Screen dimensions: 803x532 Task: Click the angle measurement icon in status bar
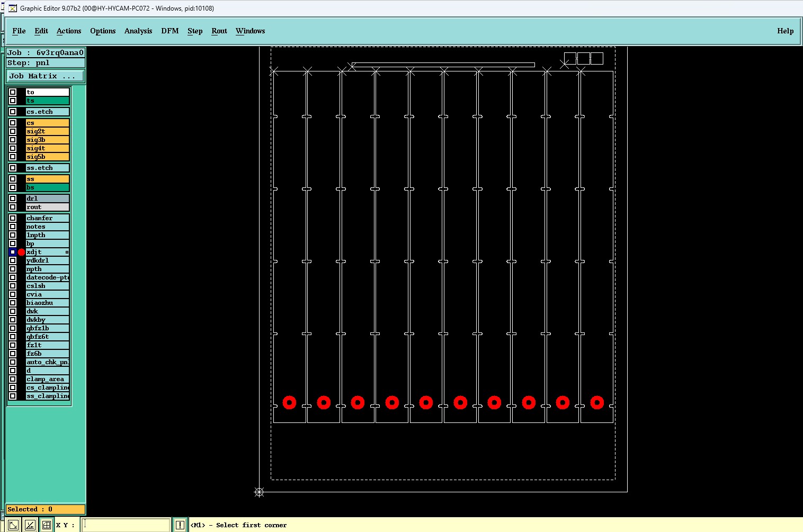point(30,525)
